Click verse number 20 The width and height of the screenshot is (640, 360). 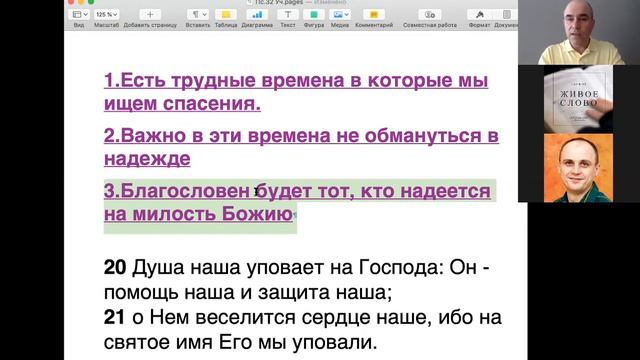[x=115, y=268]
